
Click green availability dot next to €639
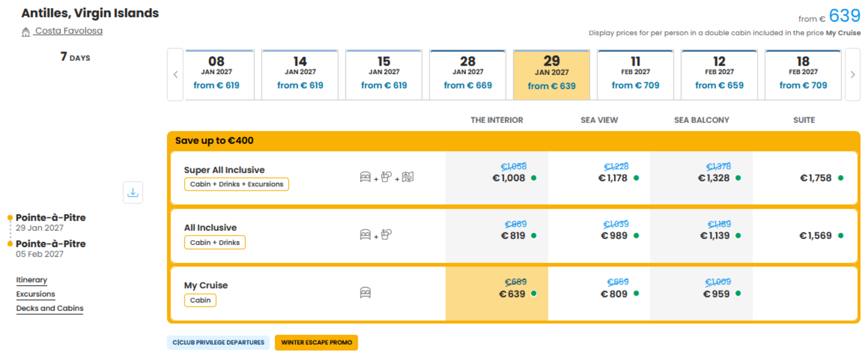(x=534, y=293)
